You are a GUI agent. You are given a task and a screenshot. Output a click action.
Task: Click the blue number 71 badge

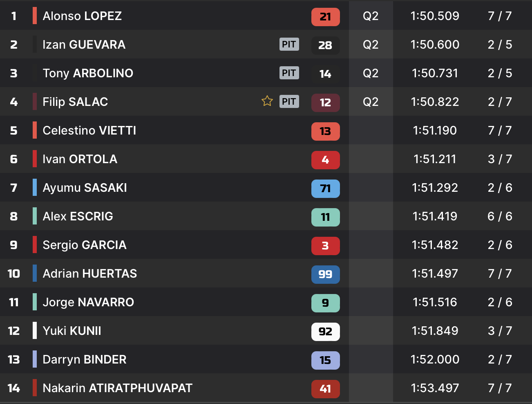pyautogui.click(x=325, y=189)
